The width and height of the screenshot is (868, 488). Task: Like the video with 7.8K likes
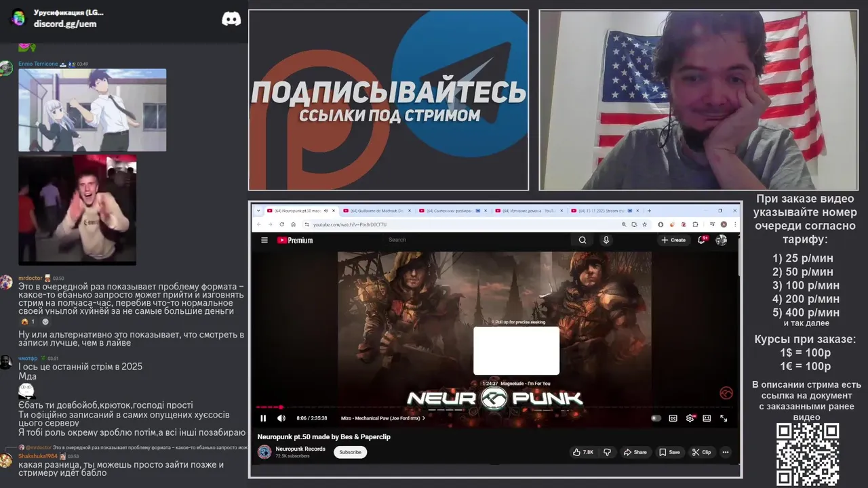click(583, 452)
